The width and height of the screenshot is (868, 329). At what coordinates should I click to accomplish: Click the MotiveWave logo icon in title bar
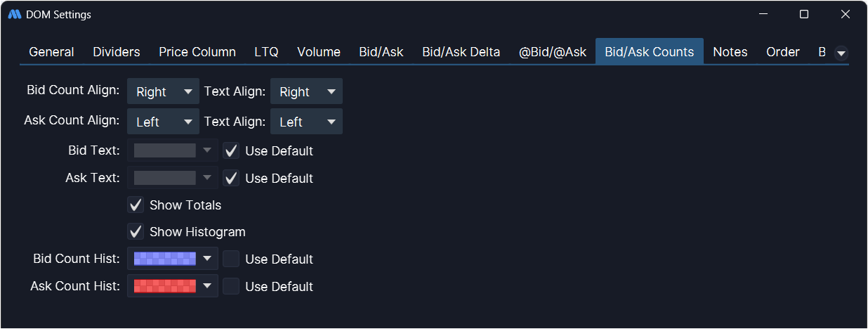[15, 14]
